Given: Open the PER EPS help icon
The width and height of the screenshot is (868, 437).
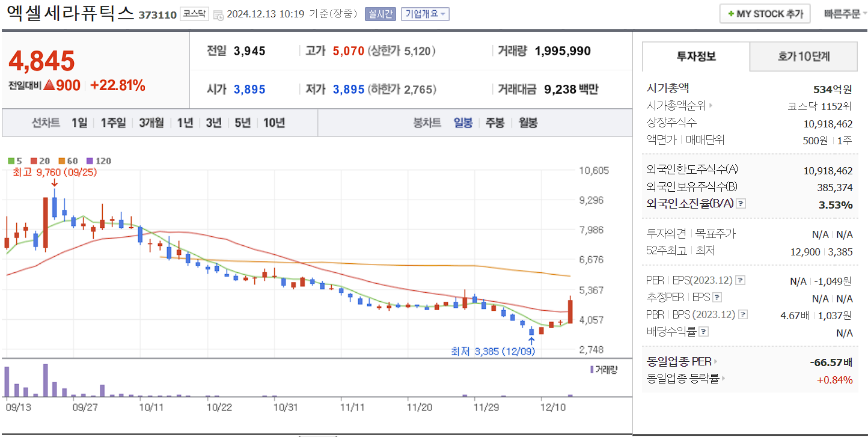Looking at the screenshot, I should pyautogui.click(x=741, y=281).
